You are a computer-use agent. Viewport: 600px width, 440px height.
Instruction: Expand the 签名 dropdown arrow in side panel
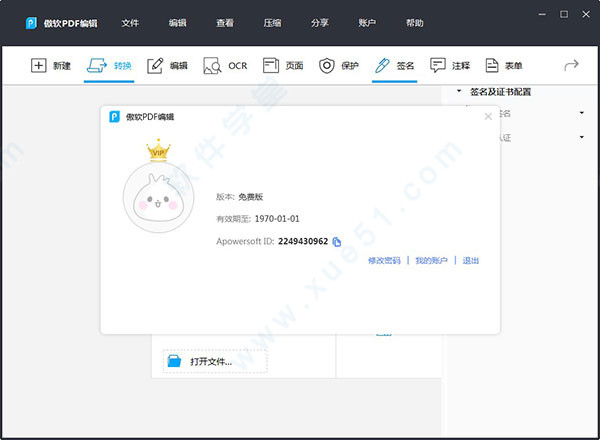tap(582, 113)
